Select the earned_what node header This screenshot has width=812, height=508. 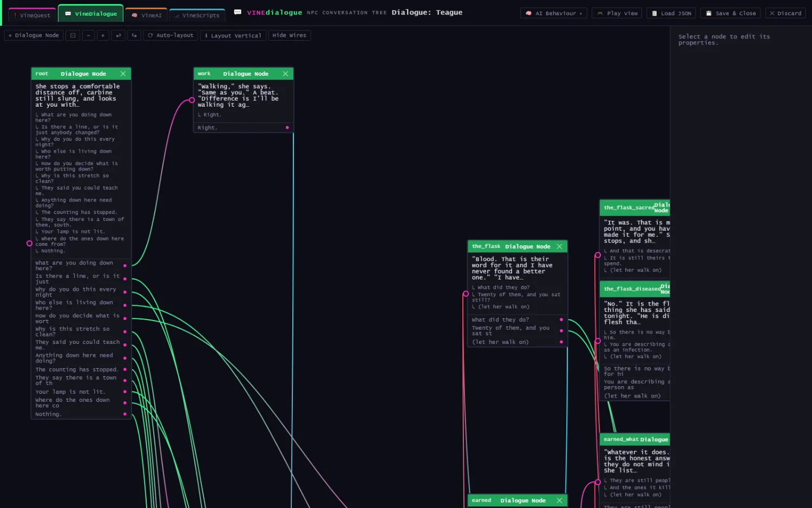tap(635, 439)
